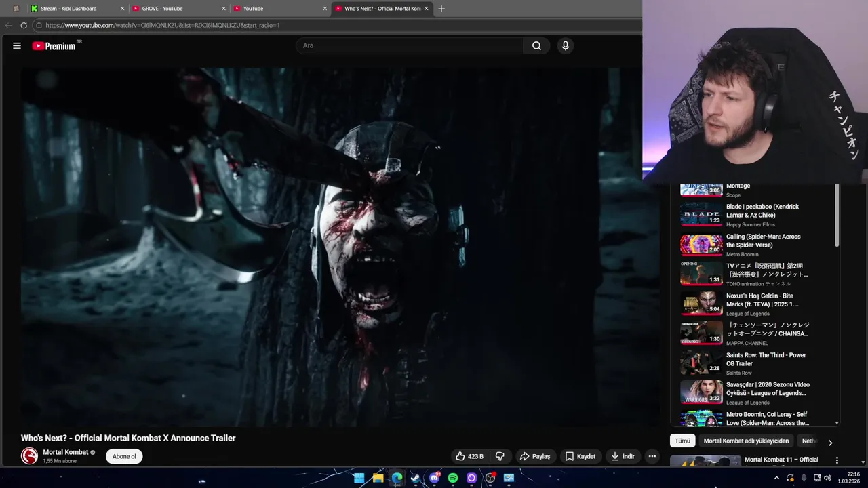The height and width of the screenshot is (488, 868).
Task: Select the 'Tümü' filter chip
Action: tap(682, 441)
